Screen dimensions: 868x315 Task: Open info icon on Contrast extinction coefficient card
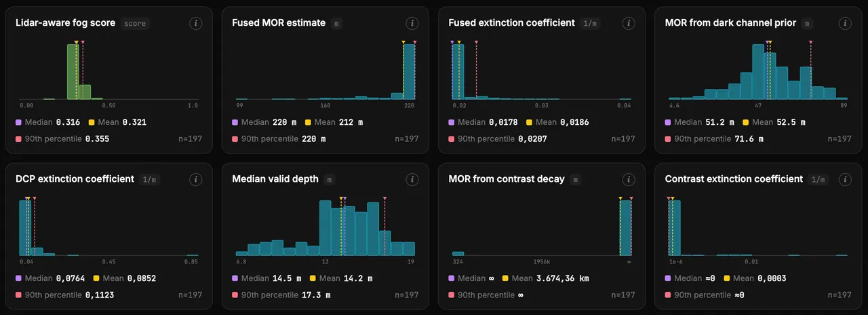(x=845, y=179)
